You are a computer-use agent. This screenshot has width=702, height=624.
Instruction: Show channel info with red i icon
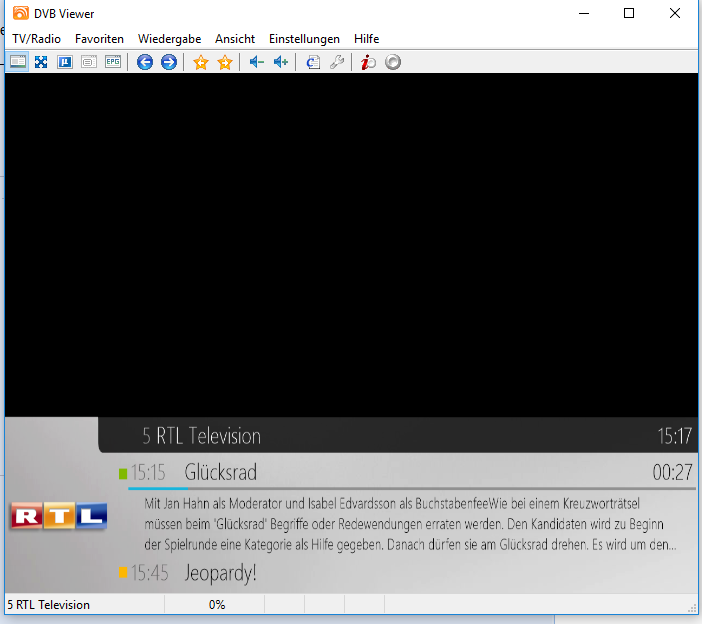pyautogui.click(x=368, y=62)
